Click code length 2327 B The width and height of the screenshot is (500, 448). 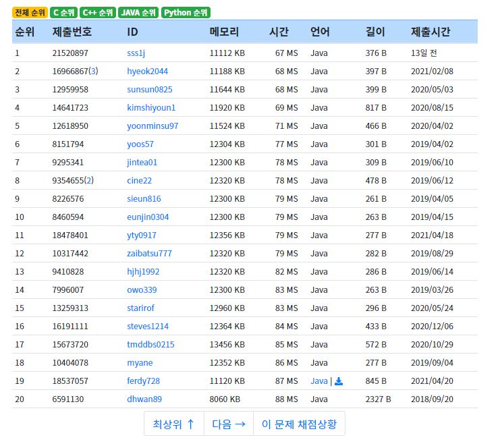click(x=378, y=399)
